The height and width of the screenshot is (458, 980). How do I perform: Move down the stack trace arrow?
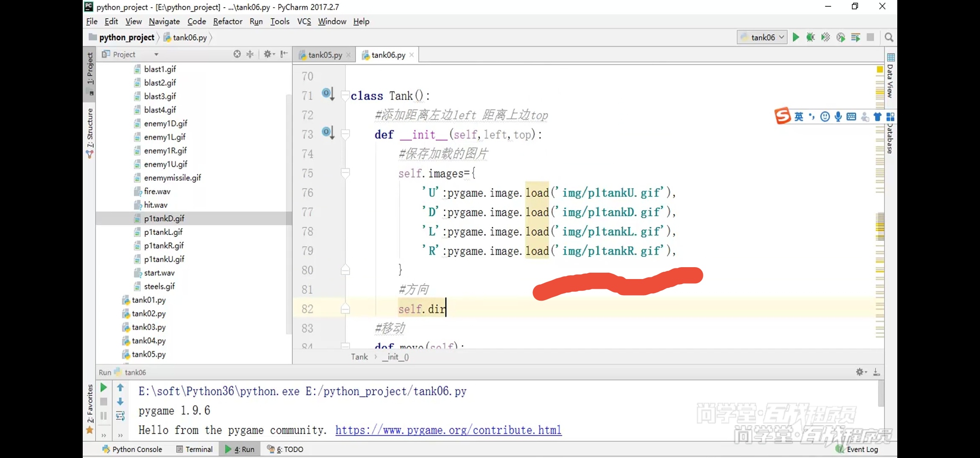(120, 402)
